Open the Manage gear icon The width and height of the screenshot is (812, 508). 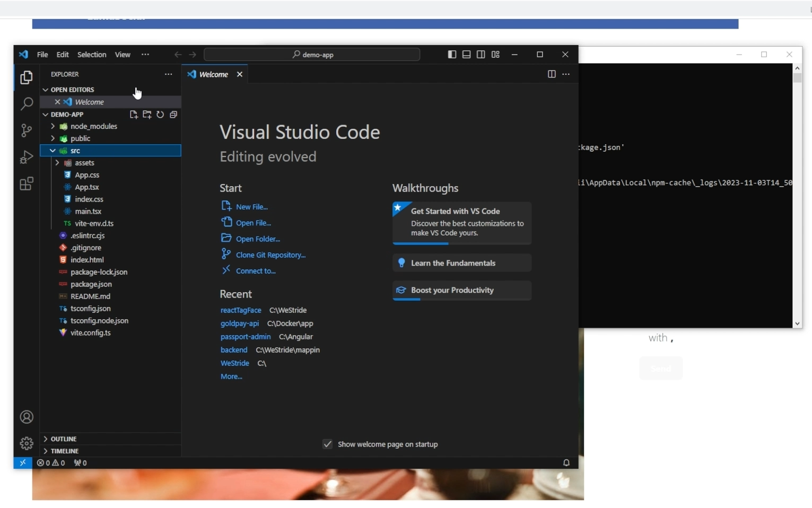click(26, 443)
